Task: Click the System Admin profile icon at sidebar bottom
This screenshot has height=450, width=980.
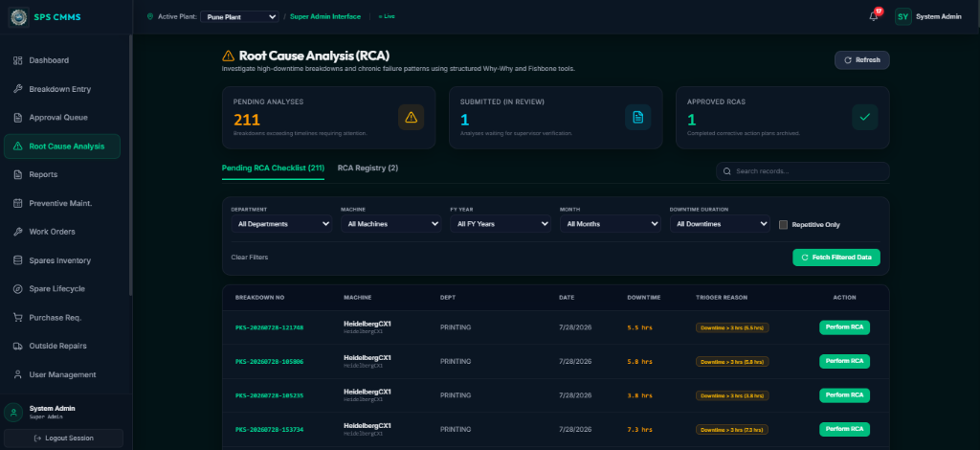Action: [13, 413]
